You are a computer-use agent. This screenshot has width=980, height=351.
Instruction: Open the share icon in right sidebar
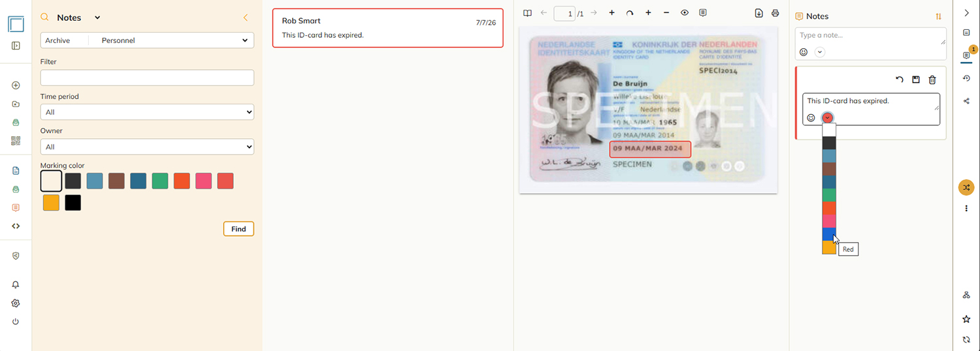pos(966,101)
